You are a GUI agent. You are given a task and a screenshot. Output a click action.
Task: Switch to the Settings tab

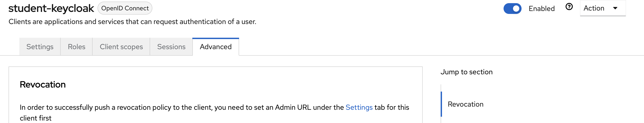tap(40, 47)
